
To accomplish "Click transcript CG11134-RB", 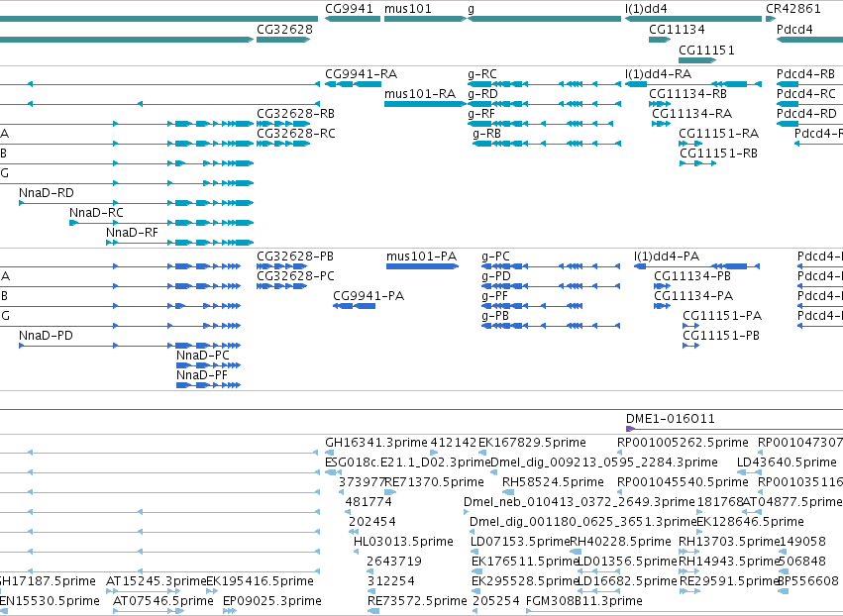I will pyautogui.click(x=688, y=94).
